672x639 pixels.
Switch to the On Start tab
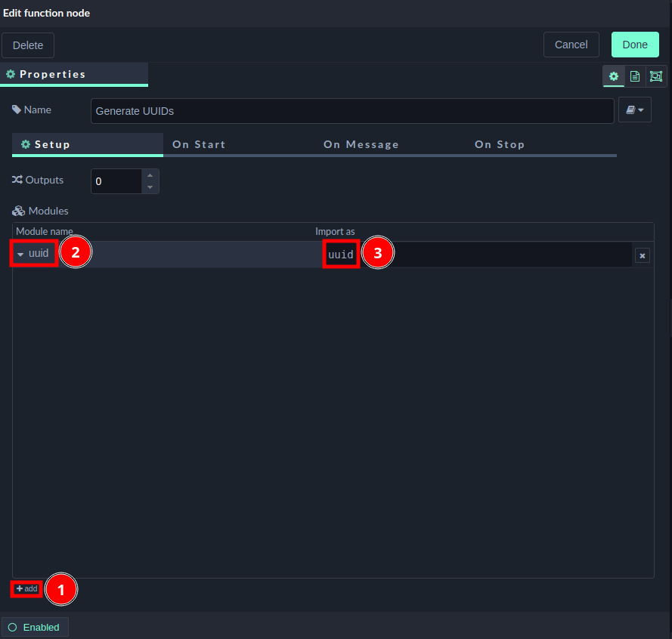(x=199, y=144)
